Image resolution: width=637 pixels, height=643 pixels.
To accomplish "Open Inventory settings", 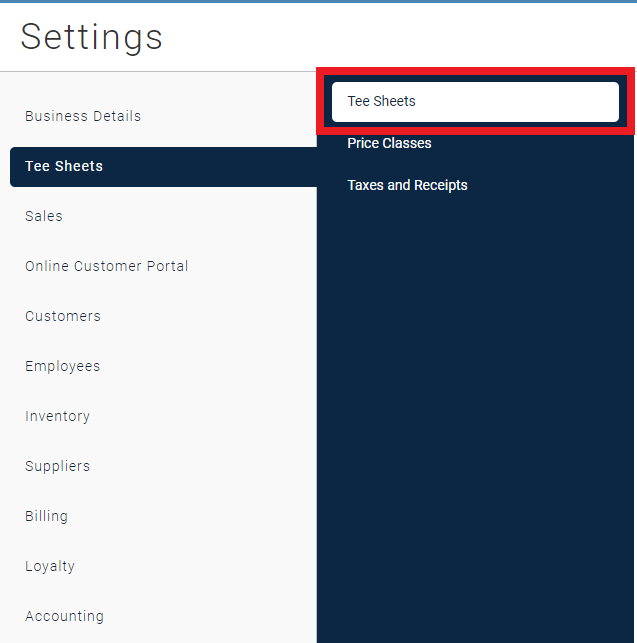I will coord(57,416).
